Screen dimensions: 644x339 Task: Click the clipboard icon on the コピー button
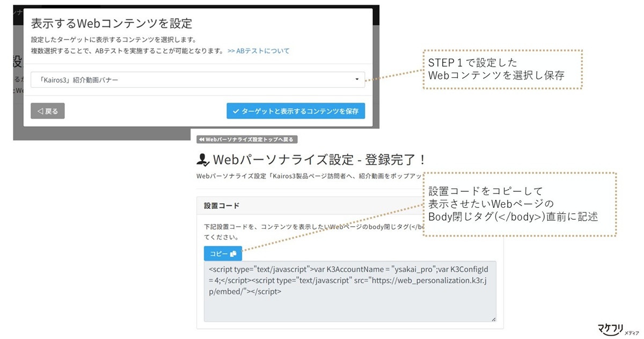(x=233, y=254)
